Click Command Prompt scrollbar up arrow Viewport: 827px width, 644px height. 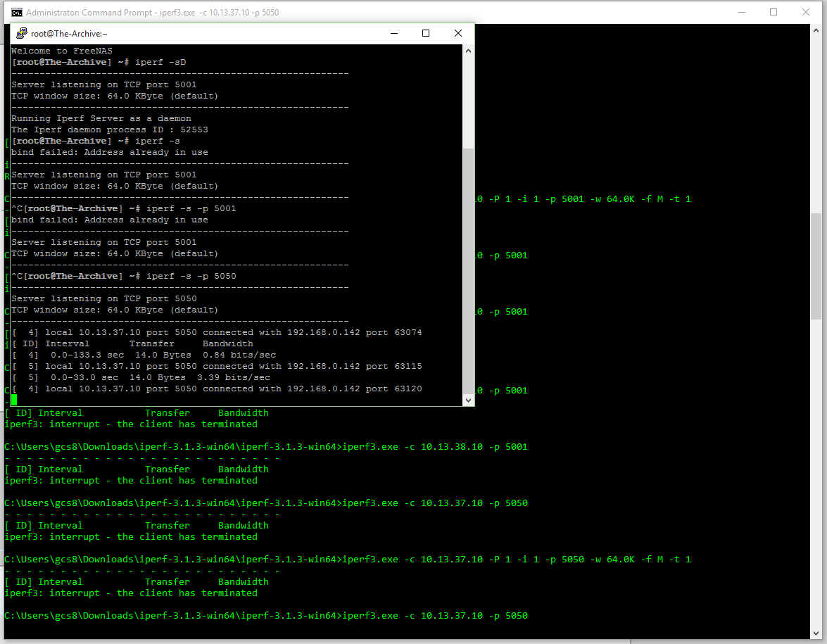coord(816,30)
